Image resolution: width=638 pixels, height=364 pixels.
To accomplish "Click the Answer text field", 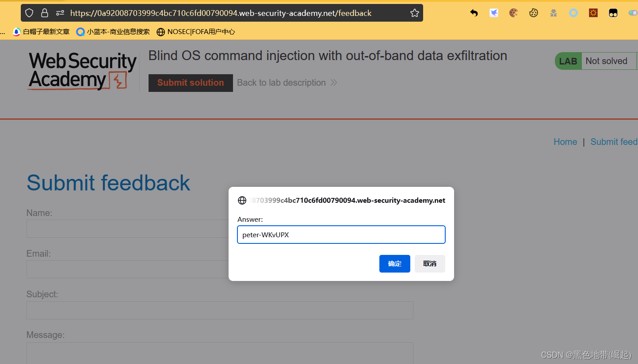I will pos(341,235).
